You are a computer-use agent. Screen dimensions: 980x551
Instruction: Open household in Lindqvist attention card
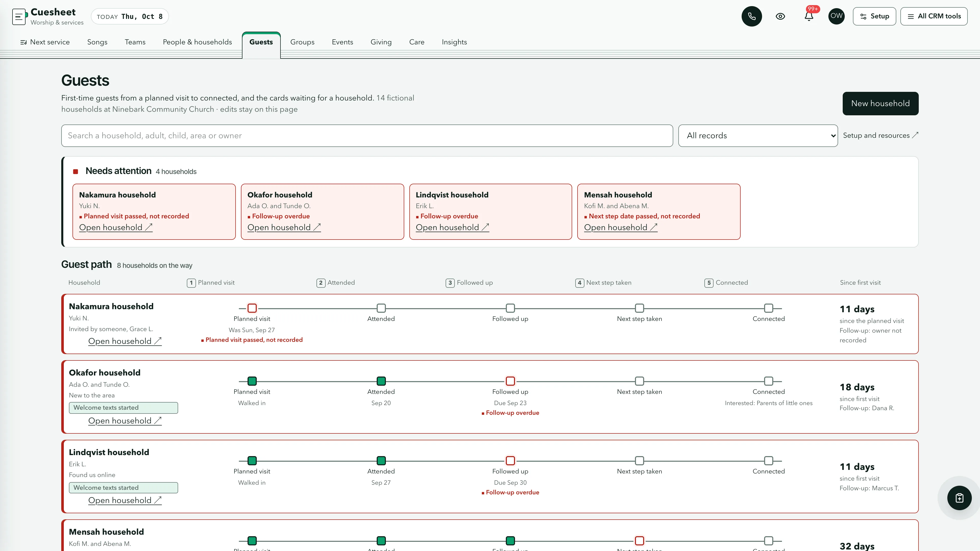(452, 227)
